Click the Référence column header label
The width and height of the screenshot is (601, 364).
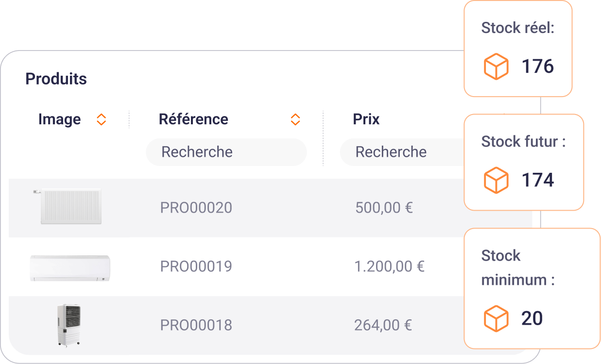click(x=193, y=119)
